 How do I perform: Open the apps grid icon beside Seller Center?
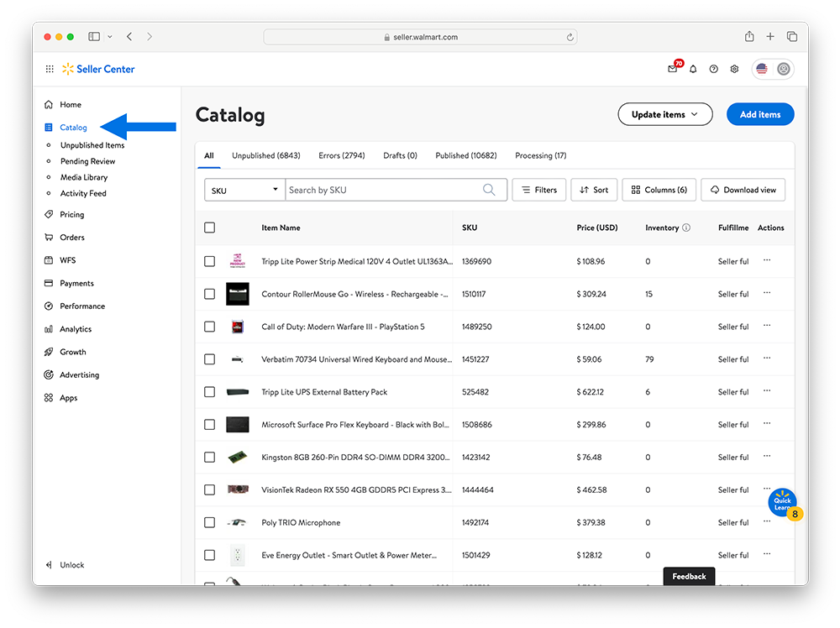[x=50, y=69]
